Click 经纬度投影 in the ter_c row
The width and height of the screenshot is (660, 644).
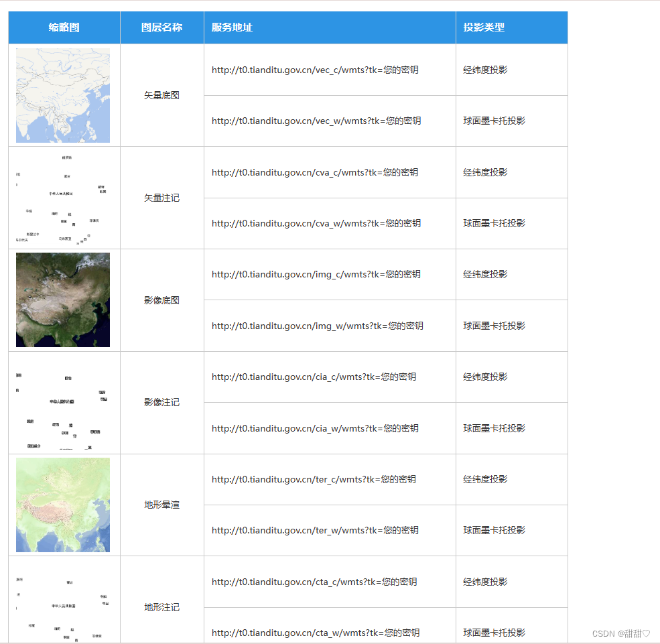(x=485, y=479)
